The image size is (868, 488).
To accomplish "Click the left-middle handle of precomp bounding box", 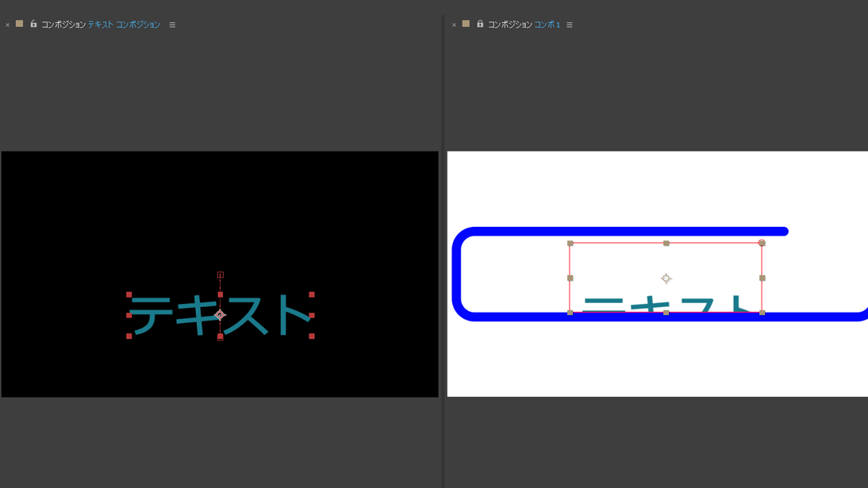I will pyautogui.click(x=570, y=279).
